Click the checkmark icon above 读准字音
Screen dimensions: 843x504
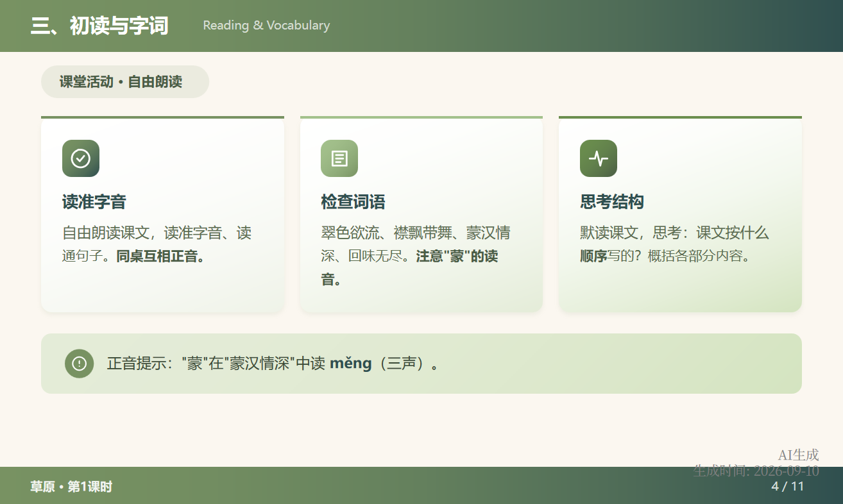point(81,158)
